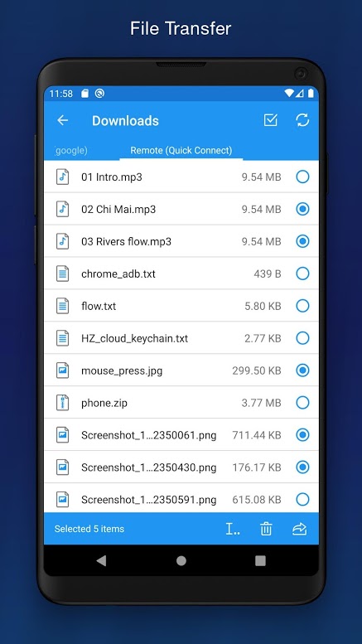Tap the music file icon for 02 Chi Mai.mp3
This screenshot has width=362, height=644.
[62, 209]
